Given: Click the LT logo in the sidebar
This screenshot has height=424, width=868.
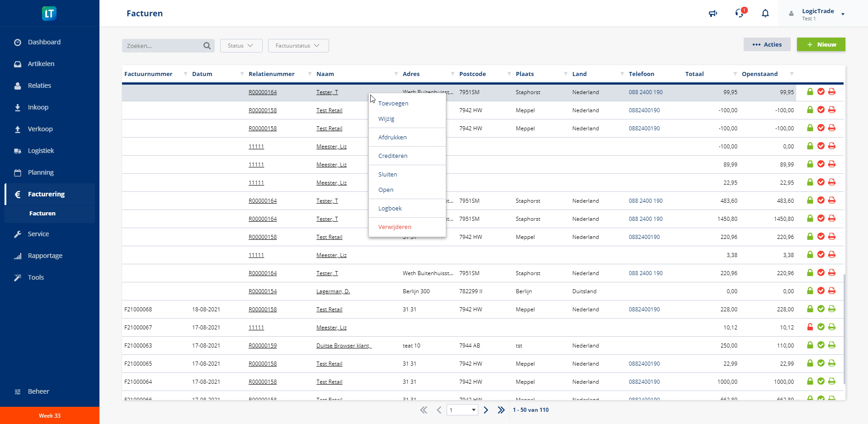Looking at the screenshot, I should point(49,14).
